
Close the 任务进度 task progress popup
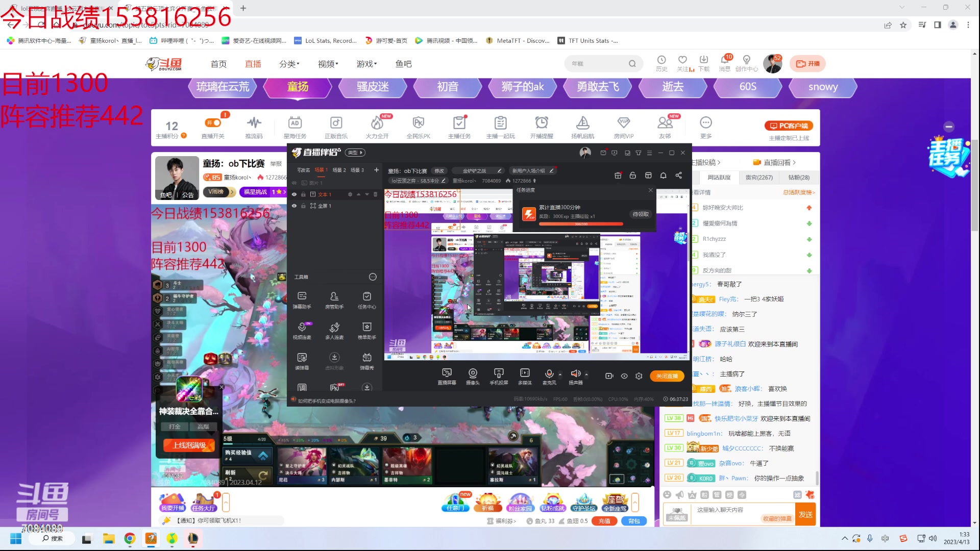pos(650,190)
